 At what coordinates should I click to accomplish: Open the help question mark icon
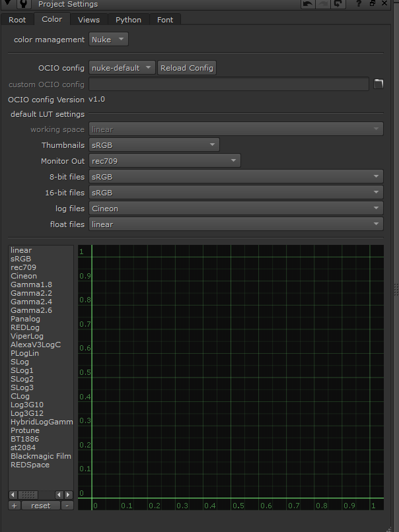[x=359, y=4]
